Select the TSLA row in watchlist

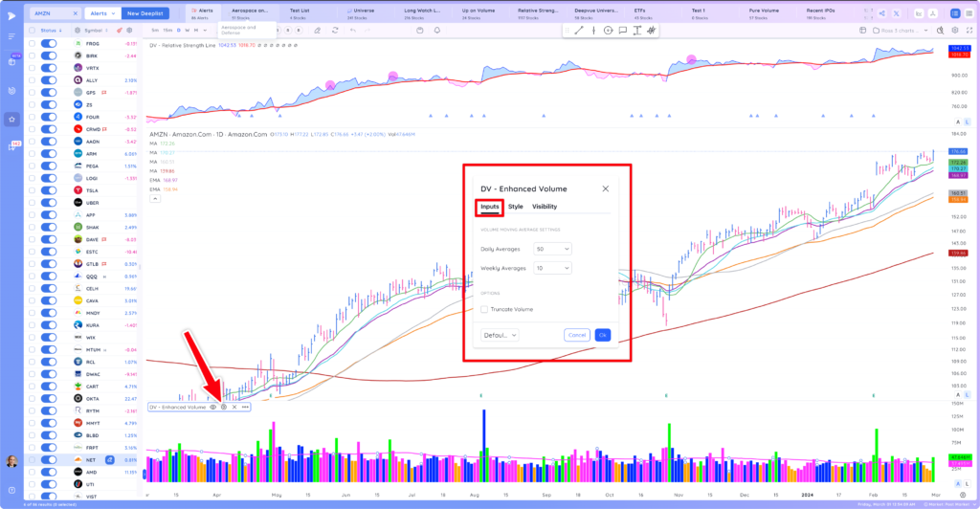[x=81, y=190]
